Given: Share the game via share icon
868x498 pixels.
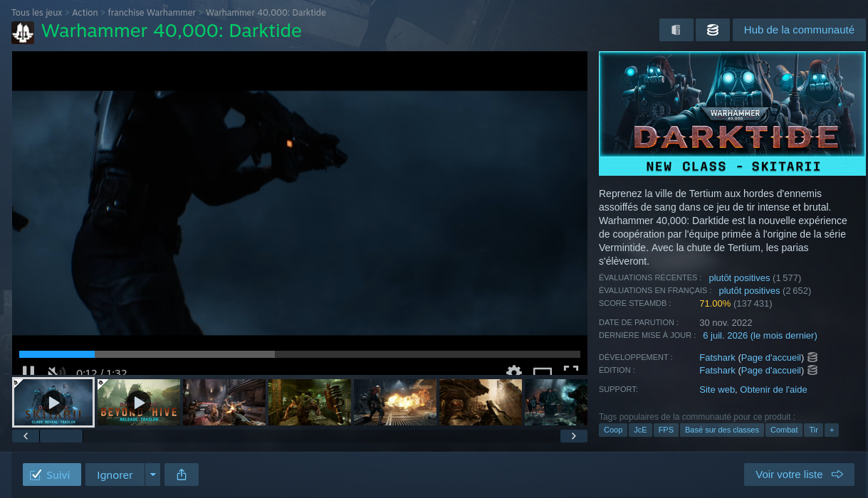Looking at the screenshot, I should point(182,475).
